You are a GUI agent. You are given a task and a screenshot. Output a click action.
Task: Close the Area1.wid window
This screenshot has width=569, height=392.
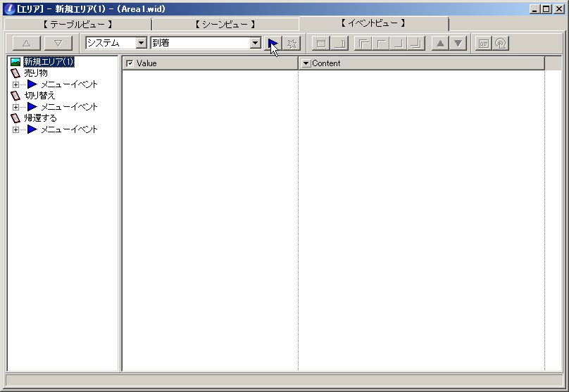559,9
